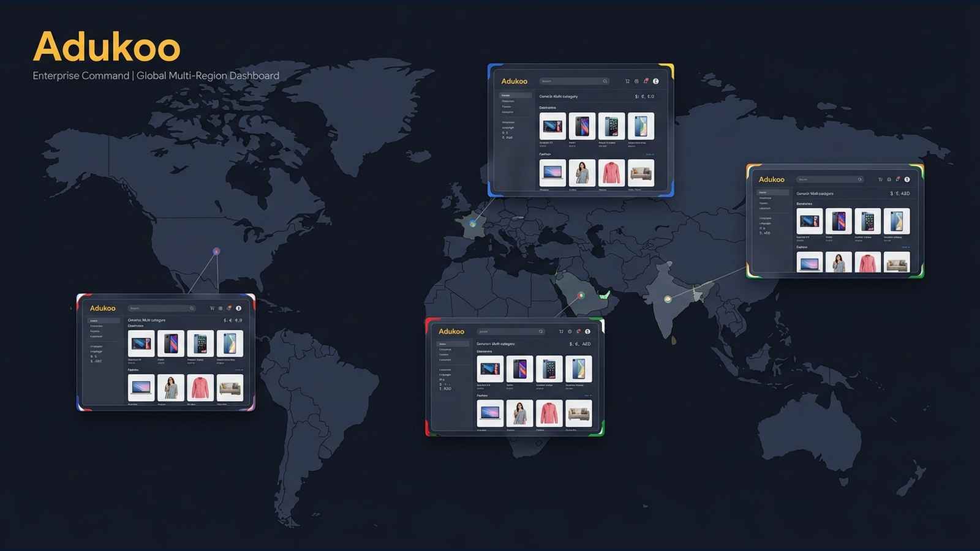The width and height of the screenshot is (980, 551).
Task: Click the globe icon in the Middle East window
Action: tap(570, 331)
